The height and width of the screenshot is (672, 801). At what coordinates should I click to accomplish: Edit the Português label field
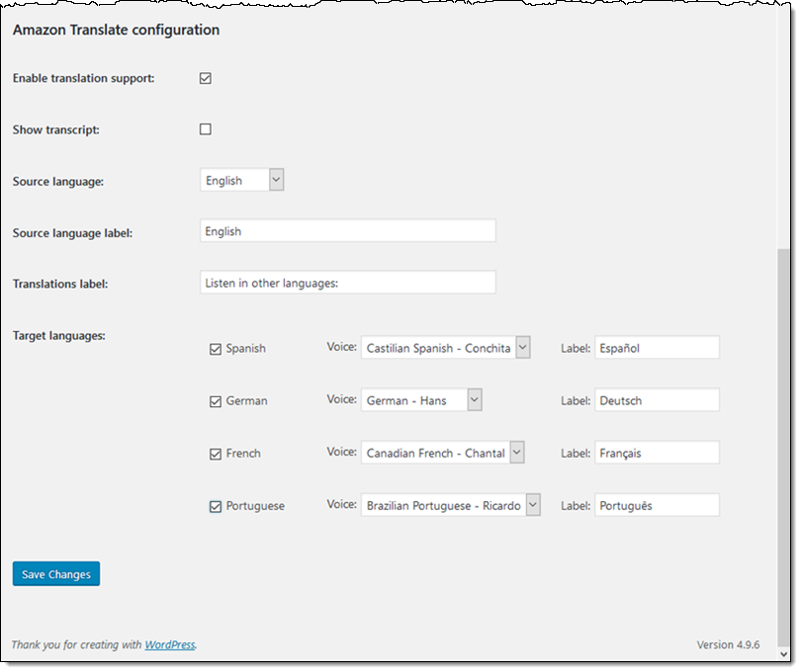click(x=657, y=505)
